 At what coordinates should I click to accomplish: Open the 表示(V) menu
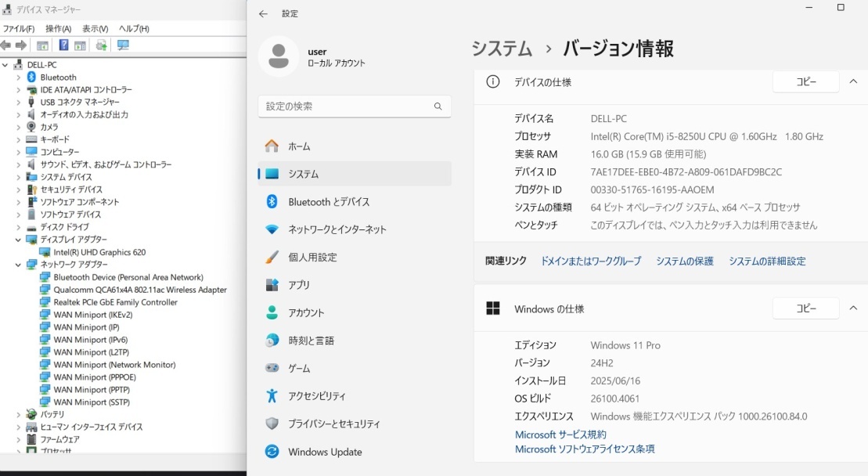tap(95, 29)
